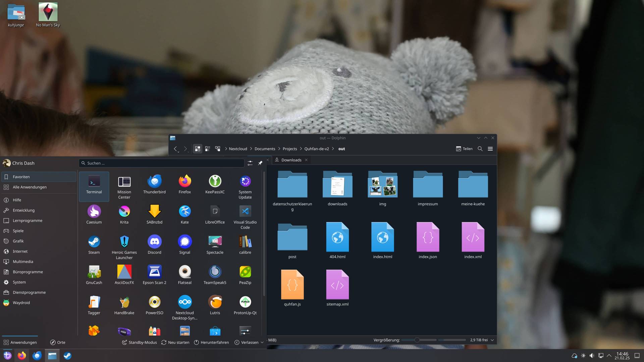Click the Suchen search field
Viewport: 644px width, 362px height.
(x=161, y=163)
